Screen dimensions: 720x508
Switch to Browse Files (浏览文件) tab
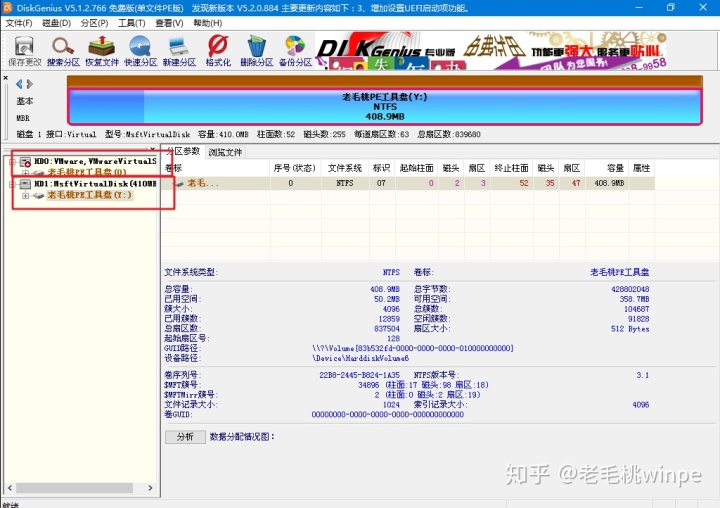point(225,152)
